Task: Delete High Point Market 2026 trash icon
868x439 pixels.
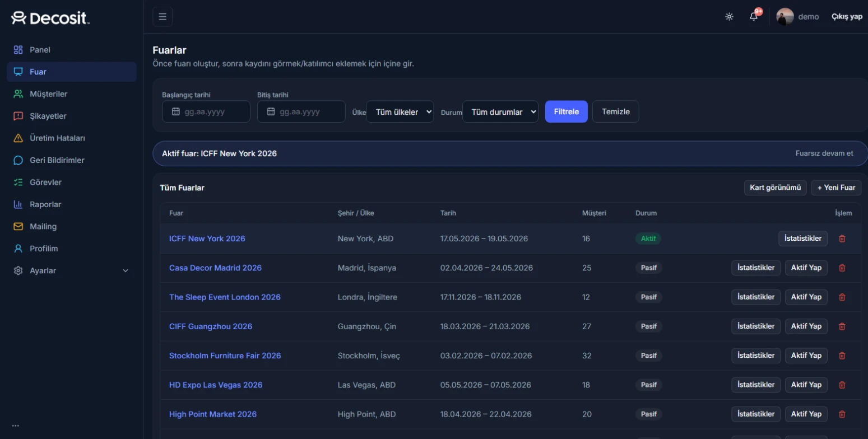Action: [842, 414]
